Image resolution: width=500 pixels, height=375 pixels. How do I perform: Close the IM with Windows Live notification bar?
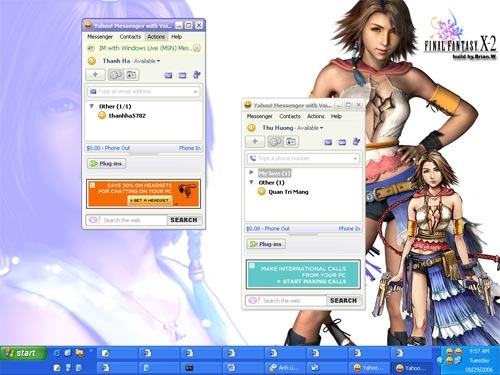(x=197, y=48)
